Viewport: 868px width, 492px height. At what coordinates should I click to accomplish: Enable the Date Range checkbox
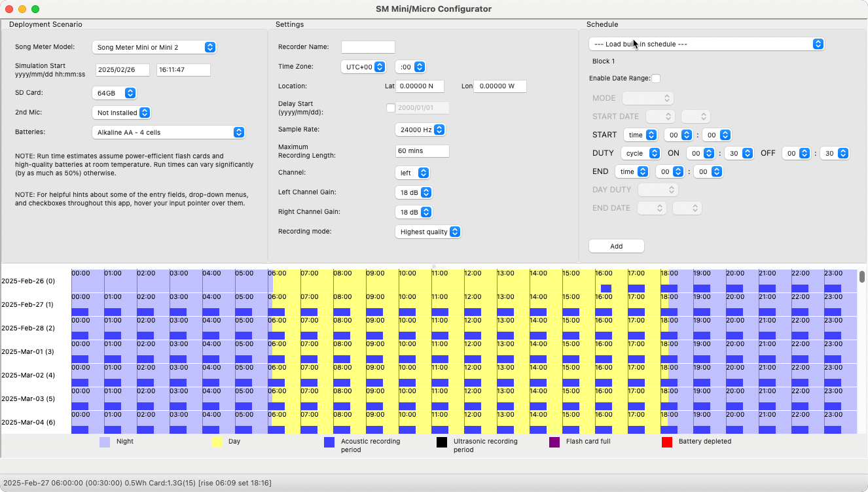[657, 78]
